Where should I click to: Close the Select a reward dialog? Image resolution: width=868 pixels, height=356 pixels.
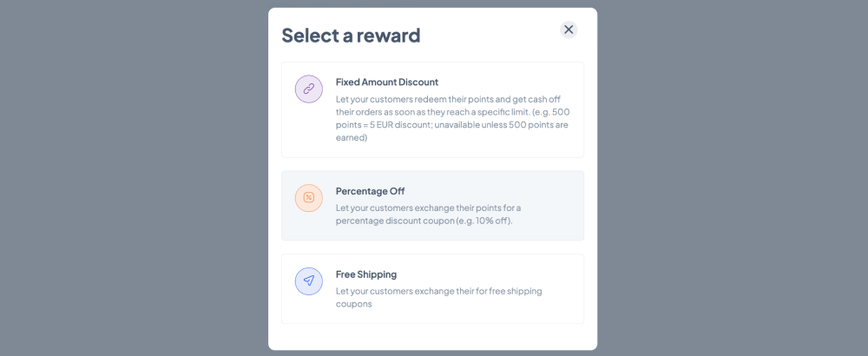pyautogui.click(x=569, y=30)
